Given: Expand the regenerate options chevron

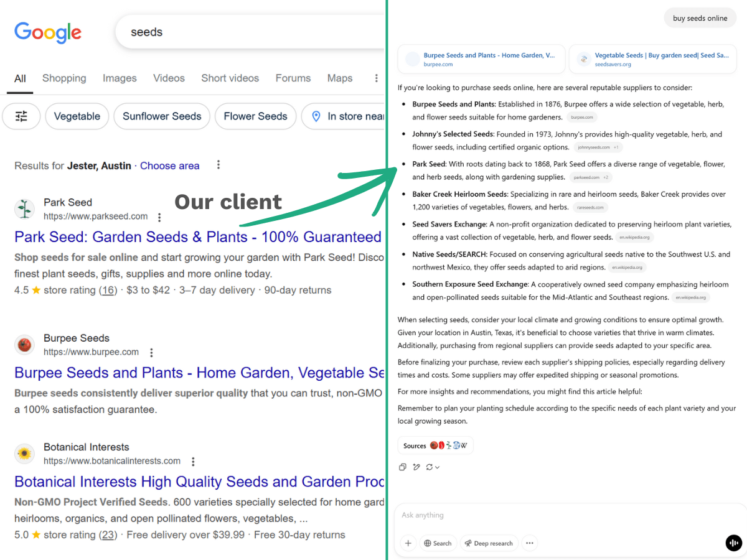Looking at the screenshot, I should [438, 467].
